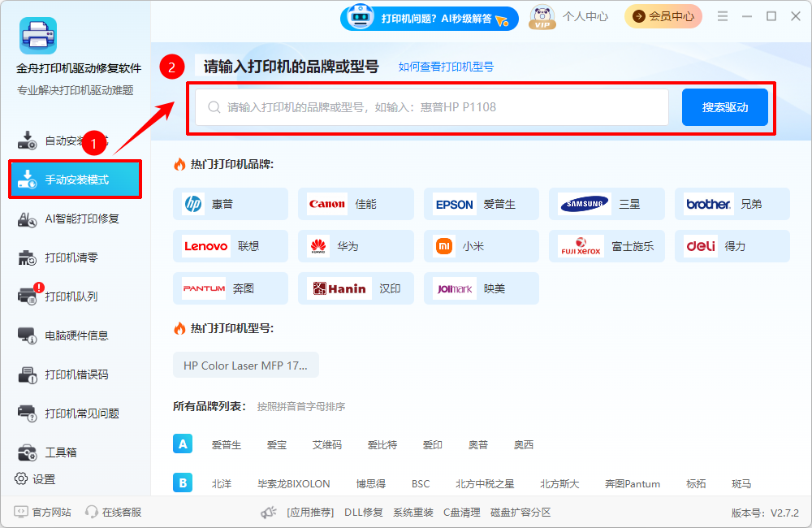The image size is (812, 528).
Task: Click 版本号: V2.7.2 version text
Action: click(x=765, y=513)
